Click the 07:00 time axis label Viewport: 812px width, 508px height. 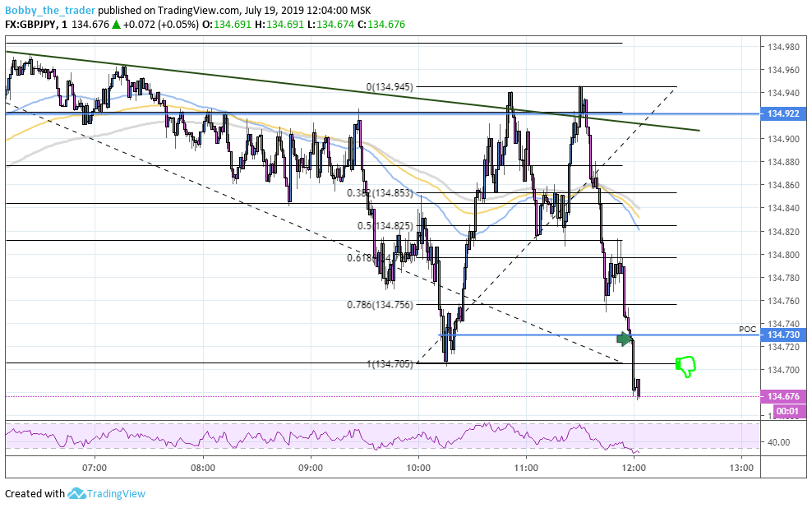point(95,468)
